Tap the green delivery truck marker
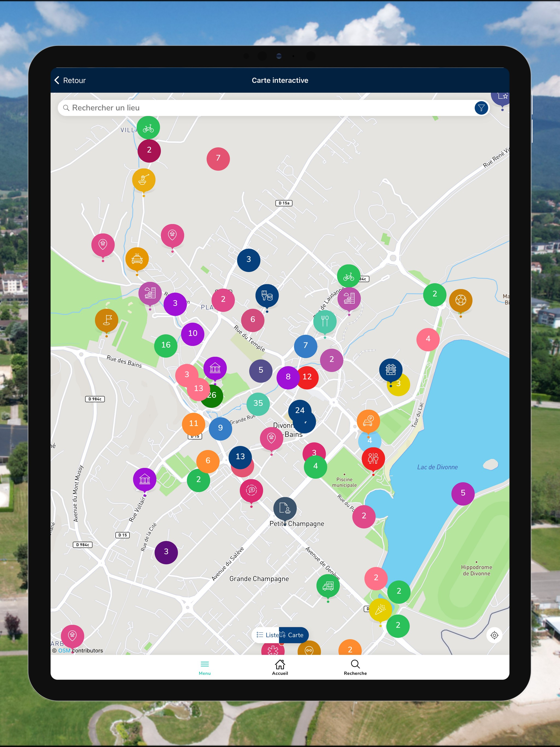 coord(328,586)
